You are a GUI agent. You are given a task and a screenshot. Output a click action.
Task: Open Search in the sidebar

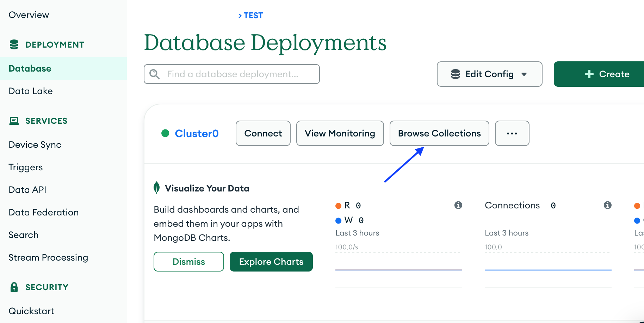coord(24,235)
